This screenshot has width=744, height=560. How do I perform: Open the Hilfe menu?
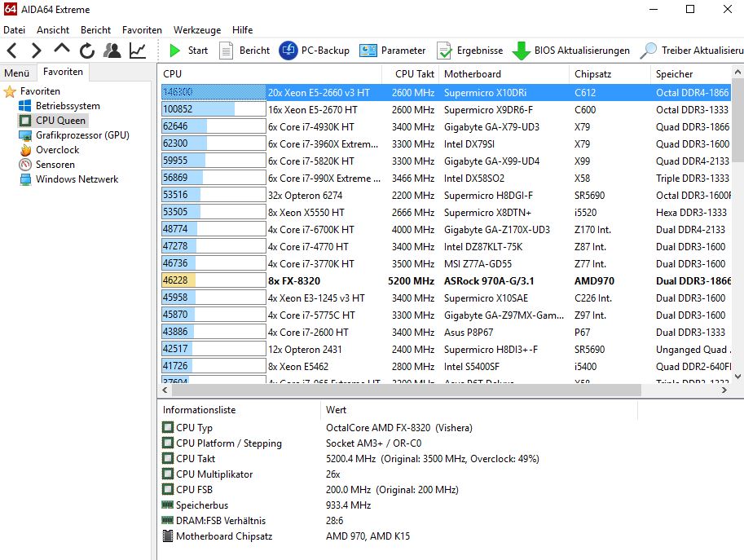pos(243,30)
